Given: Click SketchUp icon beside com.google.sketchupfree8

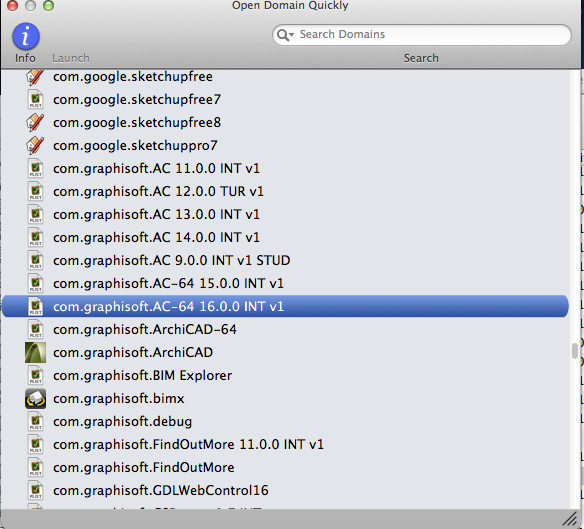Looking at the screenshot, I should click(35, 123).
